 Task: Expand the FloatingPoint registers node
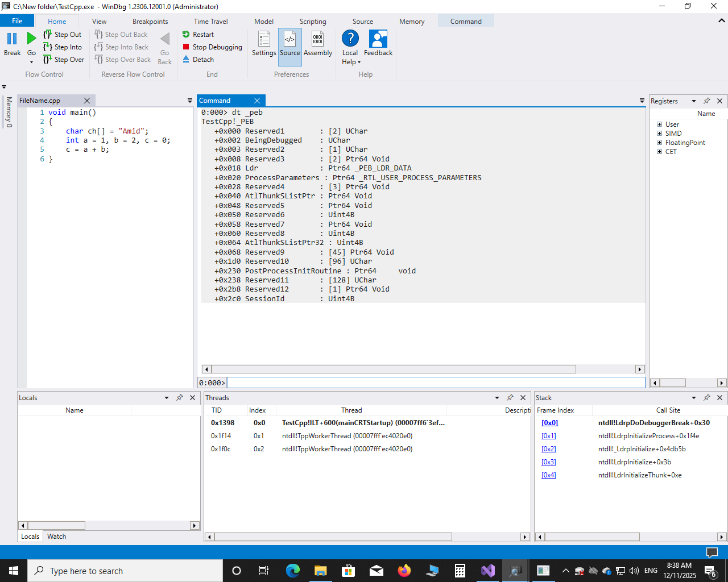[660, 143]
